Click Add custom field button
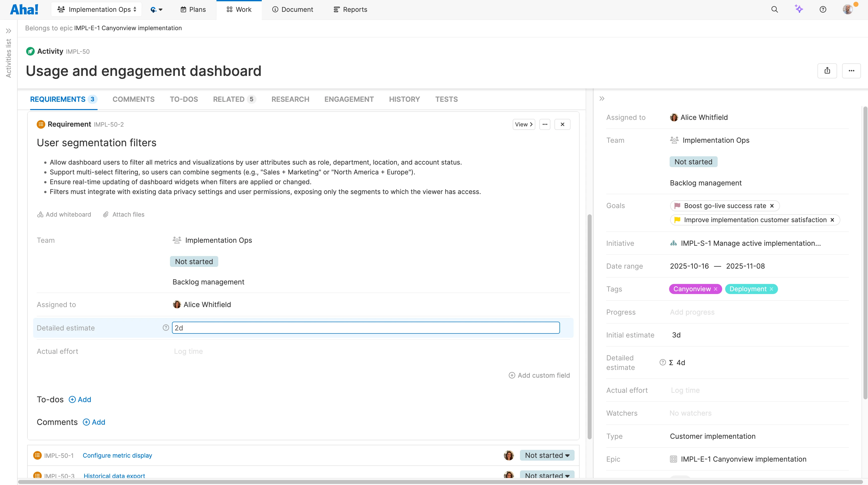The width and height of the screenshot is (868, 485). pyautogui.click(x=539, y=375)
